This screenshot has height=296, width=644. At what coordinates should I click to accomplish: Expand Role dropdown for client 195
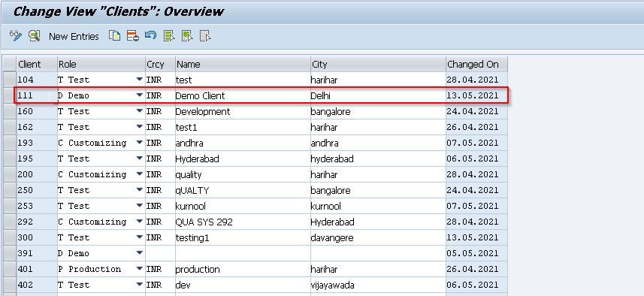point(140,159)
